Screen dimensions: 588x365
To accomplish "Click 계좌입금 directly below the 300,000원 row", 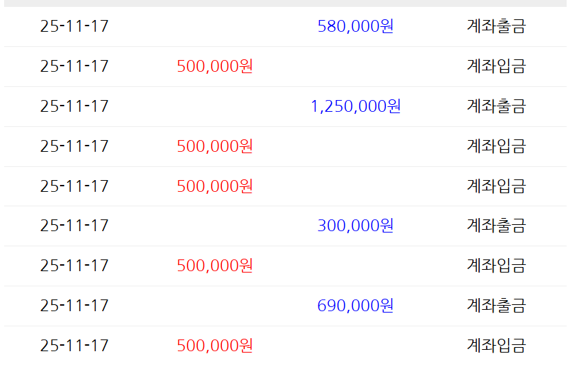I will click(496, 266).
